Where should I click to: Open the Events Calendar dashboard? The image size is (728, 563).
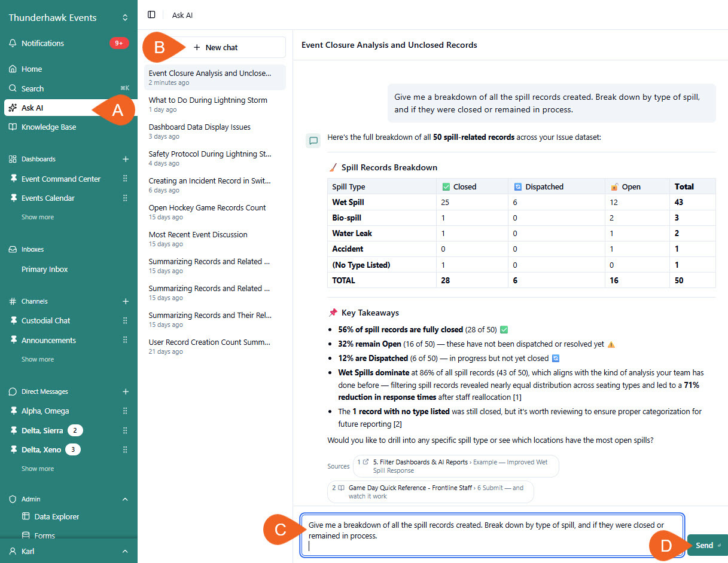pos(48,198)
